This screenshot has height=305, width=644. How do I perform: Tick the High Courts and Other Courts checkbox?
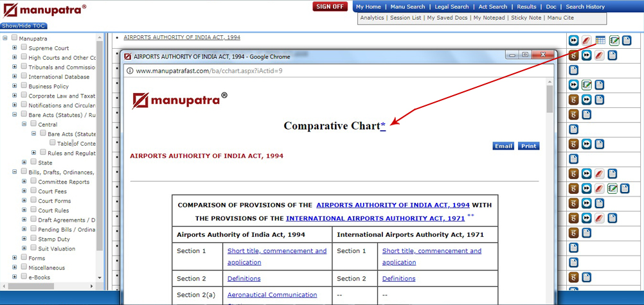[24, 57]
